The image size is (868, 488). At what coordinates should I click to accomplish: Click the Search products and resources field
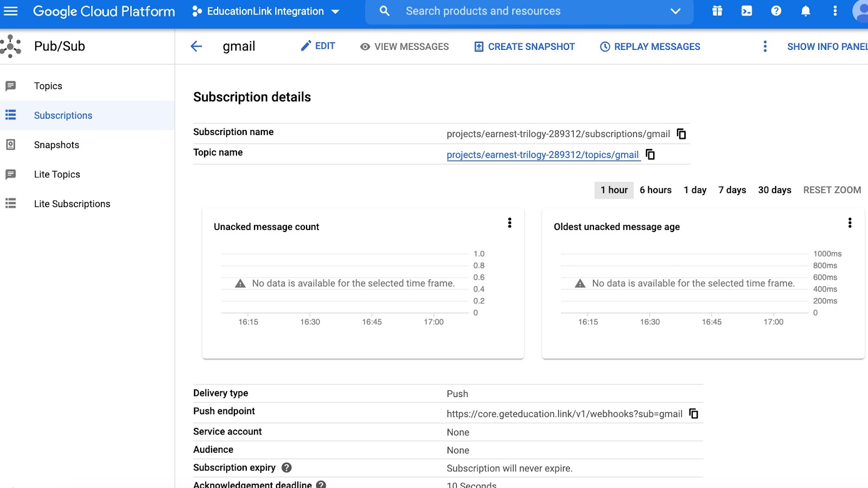(x=529, y=11)
